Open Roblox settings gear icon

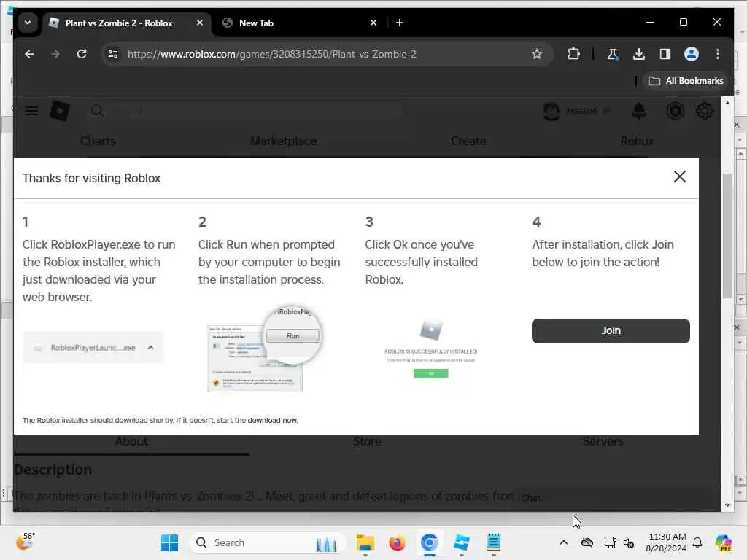[704, 111]
